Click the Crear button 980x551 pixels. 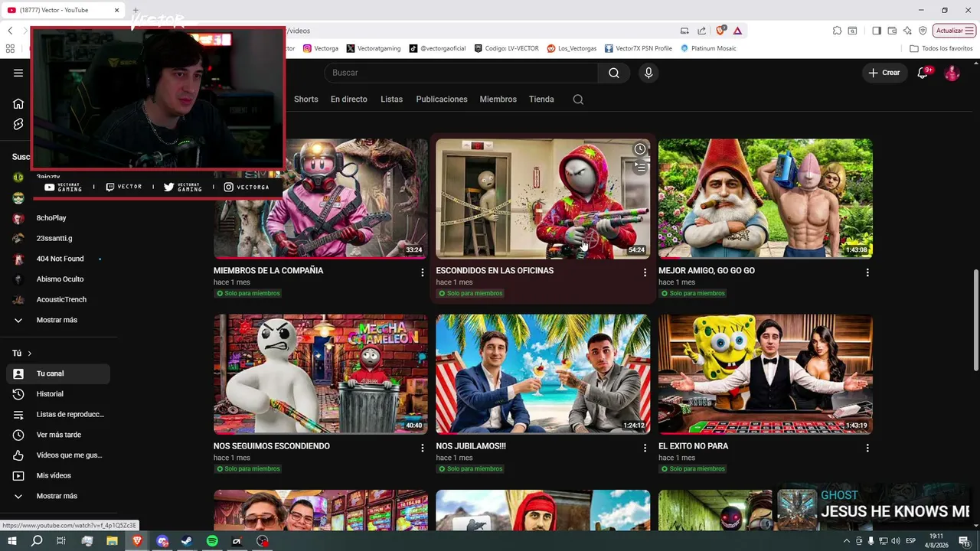[884, 73]
